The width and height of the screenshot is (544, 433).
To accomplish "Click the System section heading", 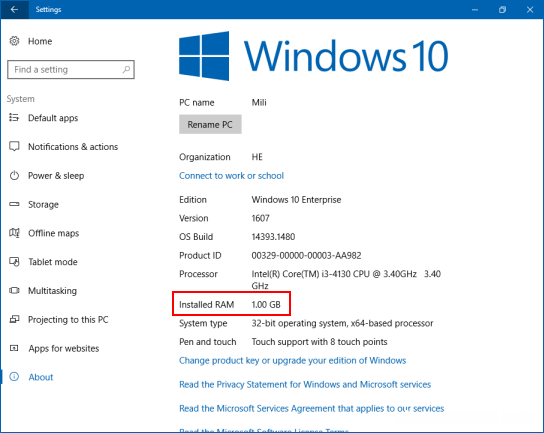I will point(20,99).
